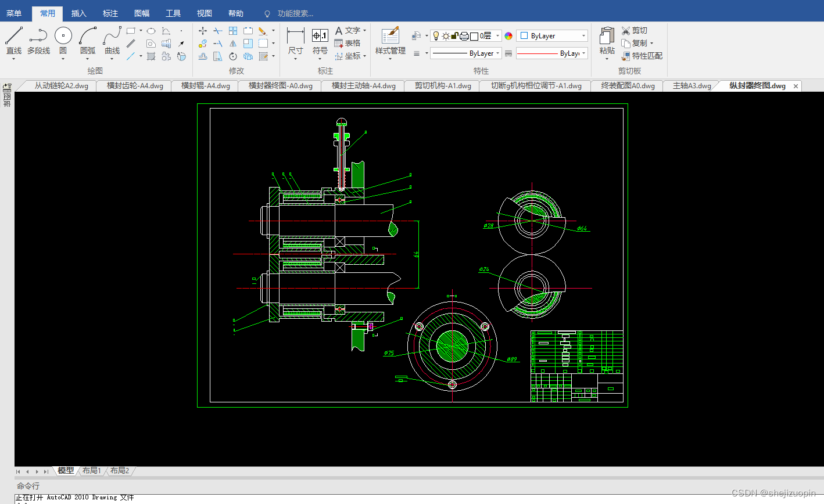
Task: Click the line weight lines icon
Action: [417, 53]
